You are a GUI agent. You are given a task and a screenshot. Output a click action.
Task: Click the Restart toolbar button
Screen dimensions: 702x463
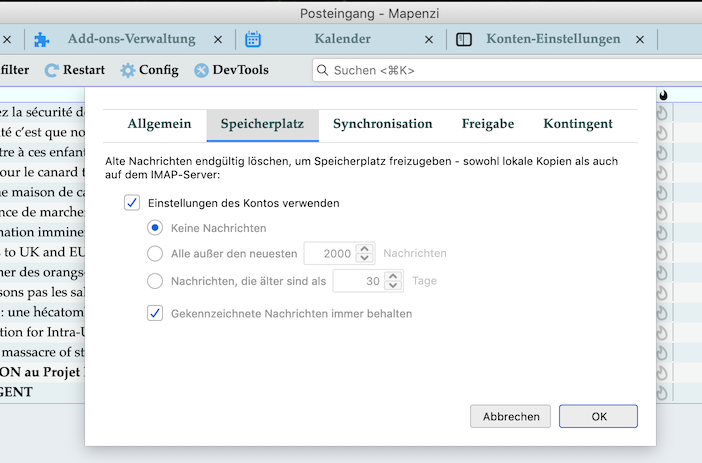[75, 70]
